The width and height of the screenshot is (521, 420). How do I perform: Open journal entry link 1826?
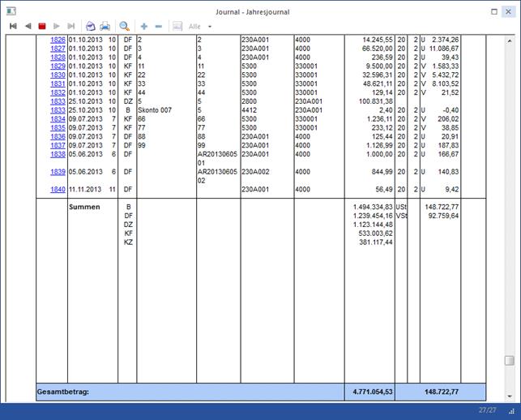(x=58, y=39)
